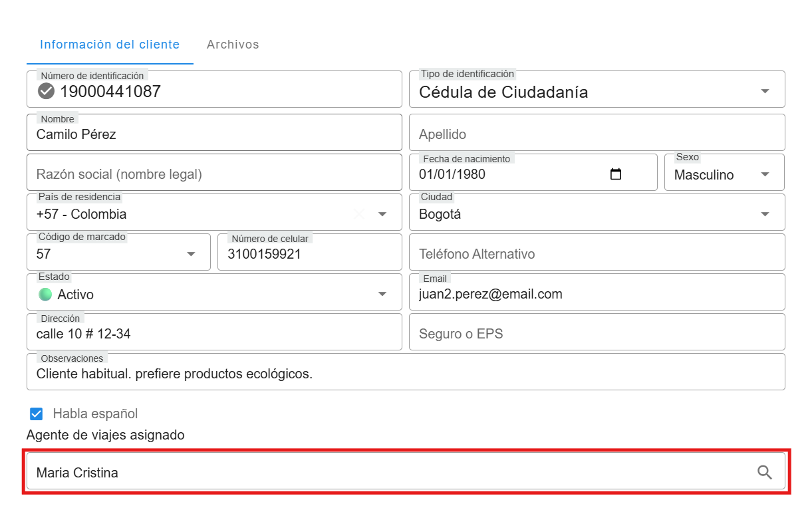Toggle the Habla español checkbox
Screen dimensions: 812x510
(x=37, y=414)
